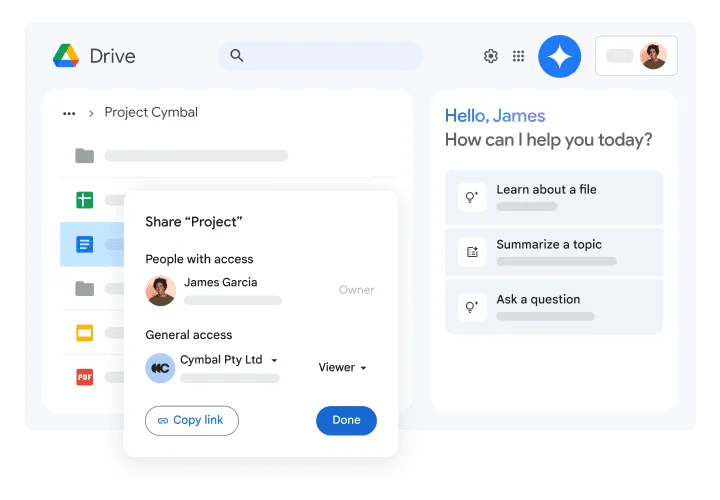Click the breadcrumb three-dots icon
Screen dimensions: 720x500
click(x=69, y=113)
